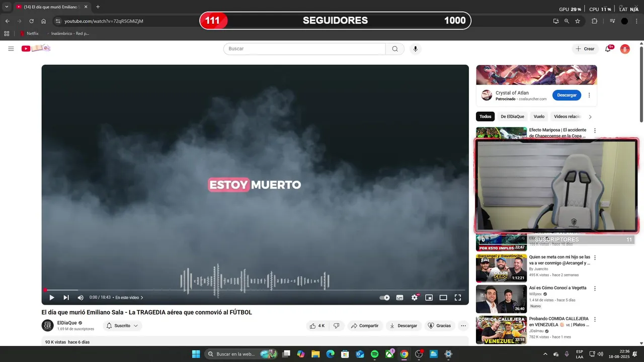
Task: Focus the Buscar search field
Action: click(x=304, y=49)
